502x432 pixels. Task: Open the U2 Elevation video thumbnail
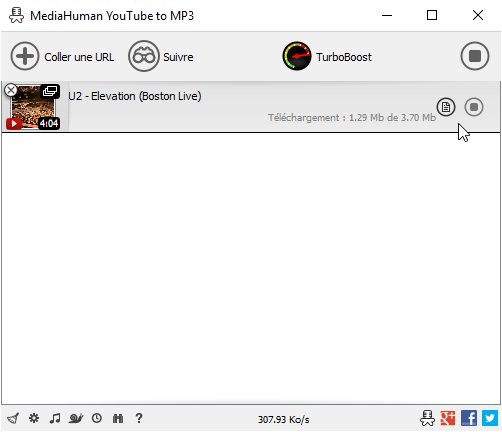tap(33, 107)
